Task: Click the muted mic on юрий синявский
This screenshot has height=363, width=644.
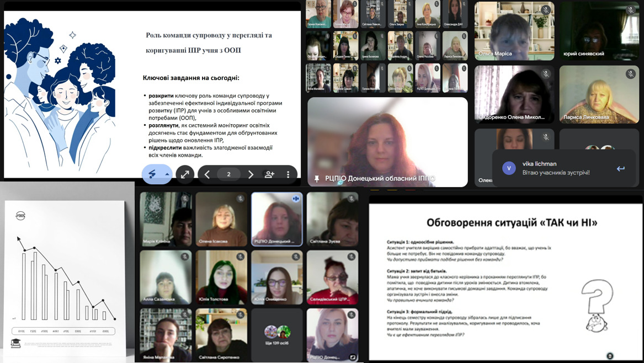Action: pos(631,10)
